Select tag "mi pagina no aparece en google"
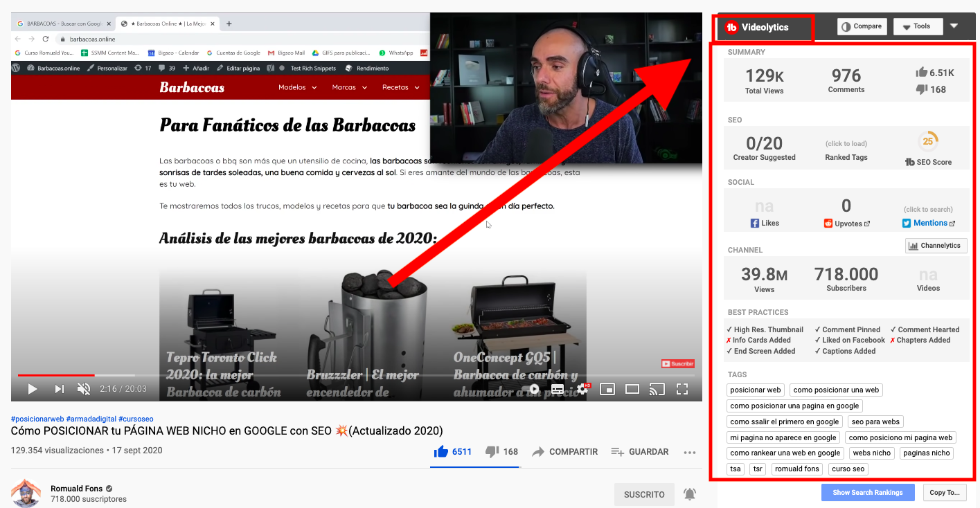This screenshot has height=508, width=980. pyautogui.click(x=783, y=438)
